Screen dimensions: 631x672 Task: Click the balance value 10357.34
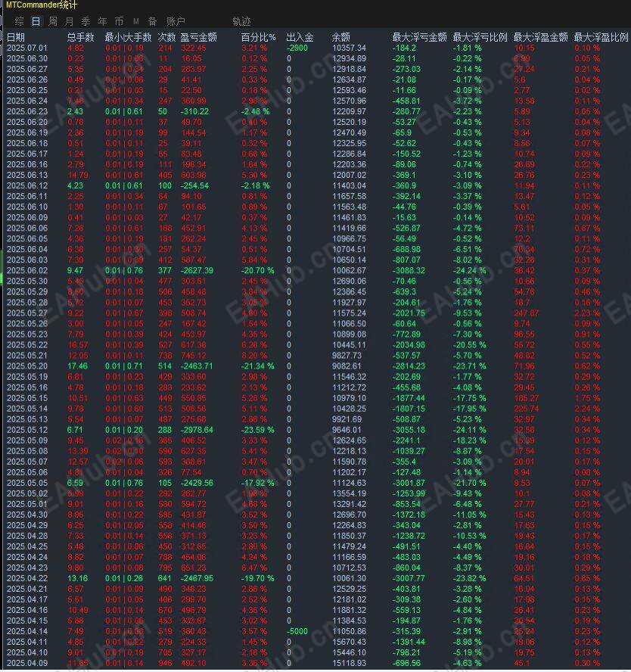pyautogui.click(x=349, y=48)
